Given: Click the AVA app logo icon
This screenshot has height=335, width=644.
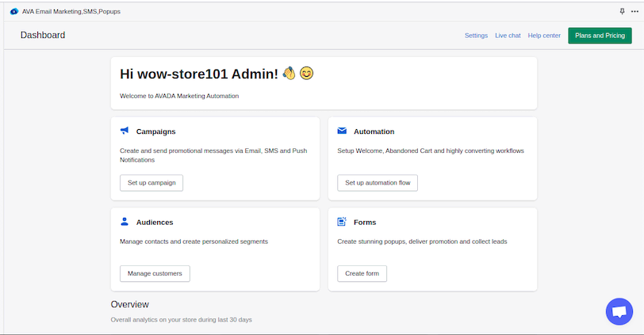Looking at the screenshot, I should point(14,11).
